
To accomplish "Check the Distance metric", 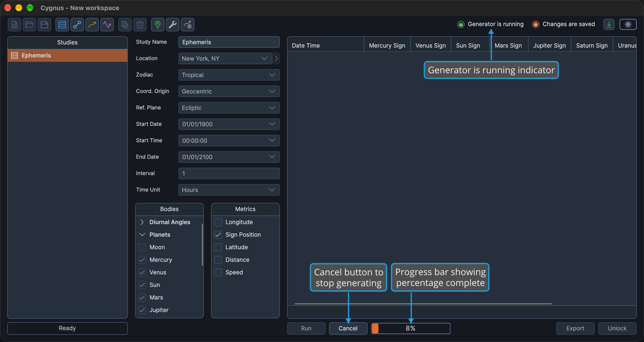I will tap(218, 260).
